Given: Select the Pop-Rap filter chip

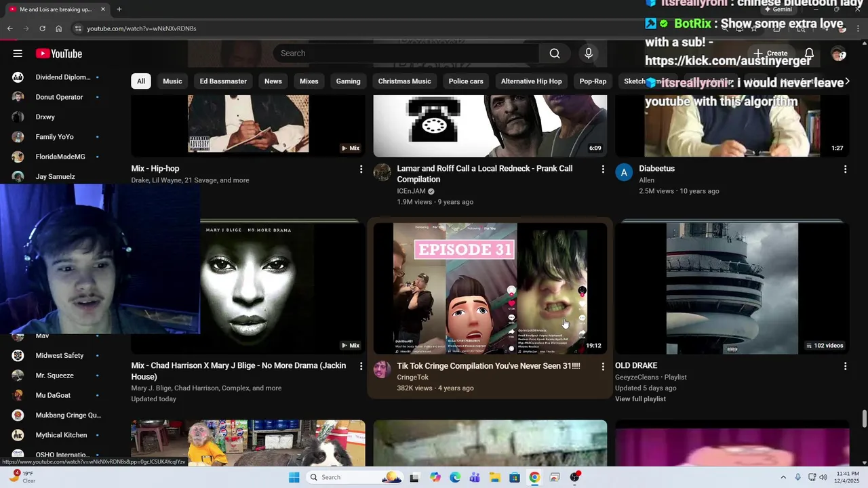Looking at the screenshot, I should click(593, 81).
